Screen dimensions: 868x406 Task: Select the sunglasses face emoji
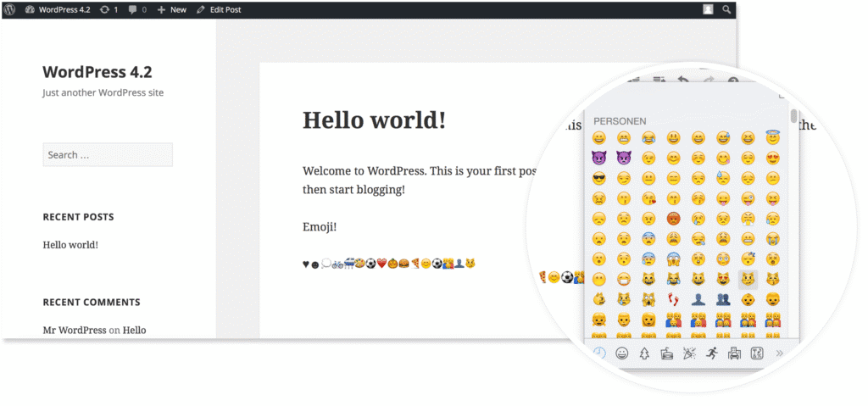tap(599, 178)
